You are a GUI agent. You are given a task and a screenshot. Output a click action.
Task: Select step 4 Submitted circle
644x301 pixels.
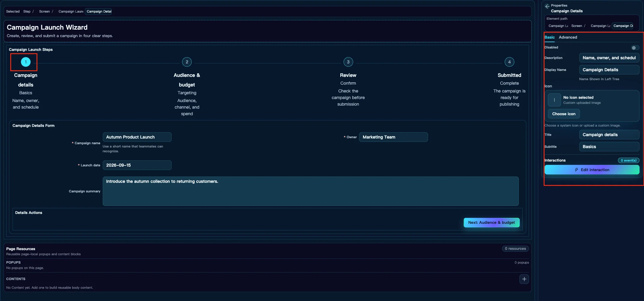tap(509, 62)
